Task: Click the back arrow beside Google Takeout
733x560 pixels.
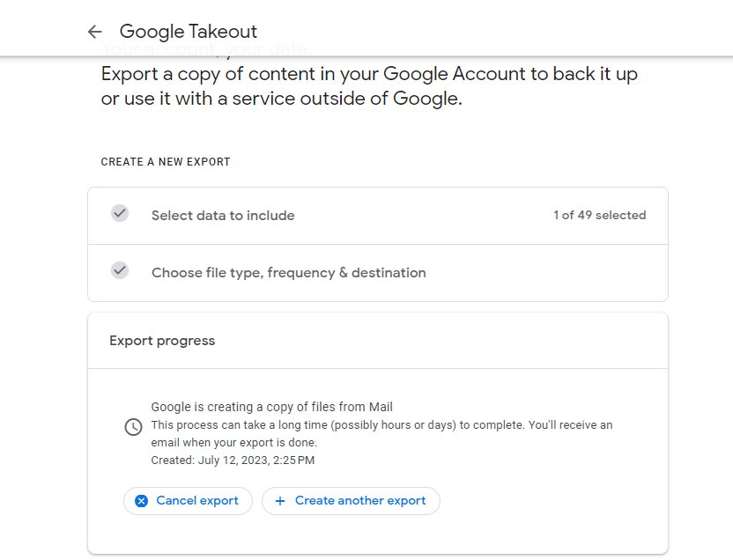Action: [x=95, y=32]
